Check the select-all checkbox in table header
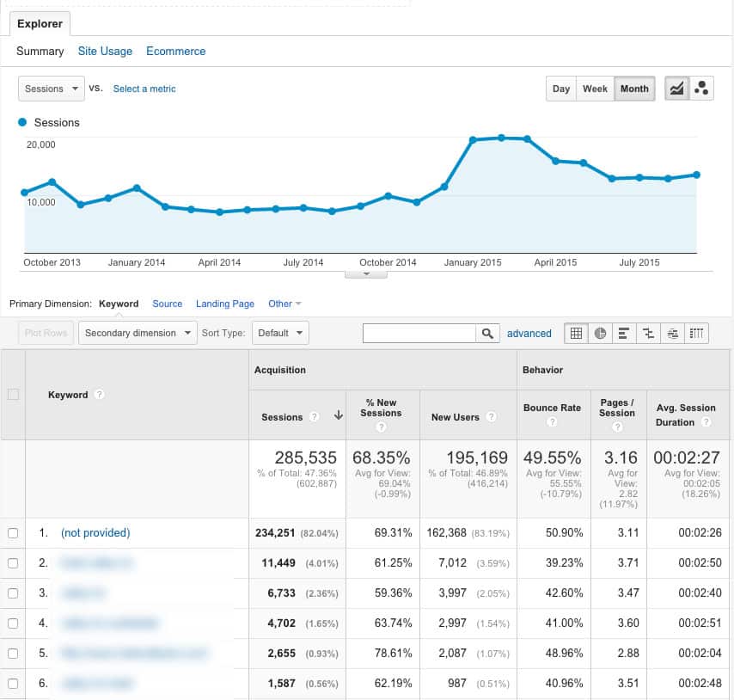The height and width of the screenshot is (700, 734). pyautogui.click(x=15, y=394)
